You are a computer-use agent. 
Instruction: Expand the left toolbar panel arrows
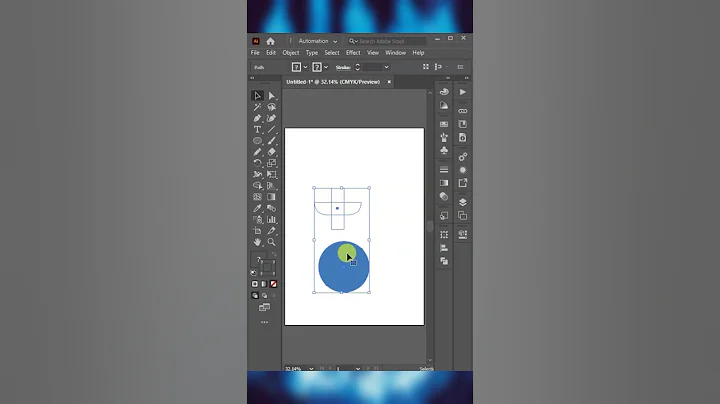pos(252,78)
